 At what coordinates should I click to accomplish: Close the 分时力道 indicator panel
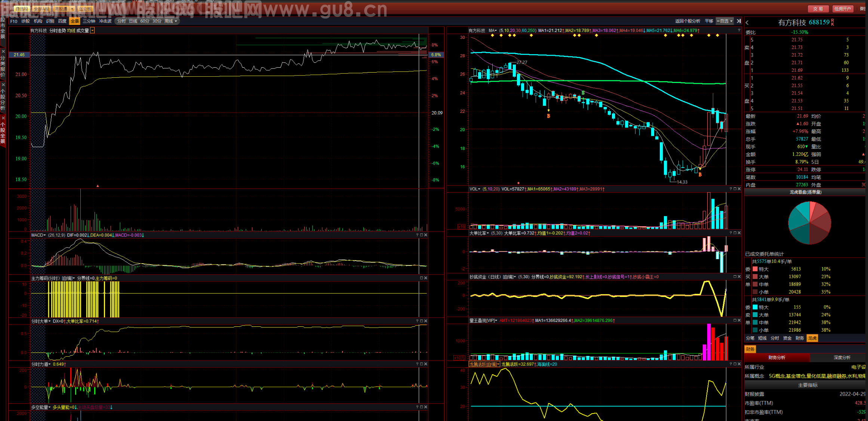tap(426, 364)
